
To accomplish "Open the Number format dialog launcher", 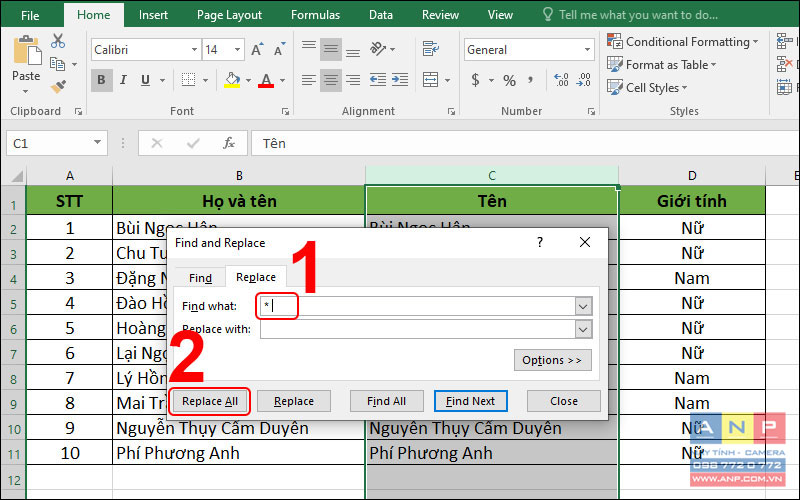I will click(x=591, y=111).
